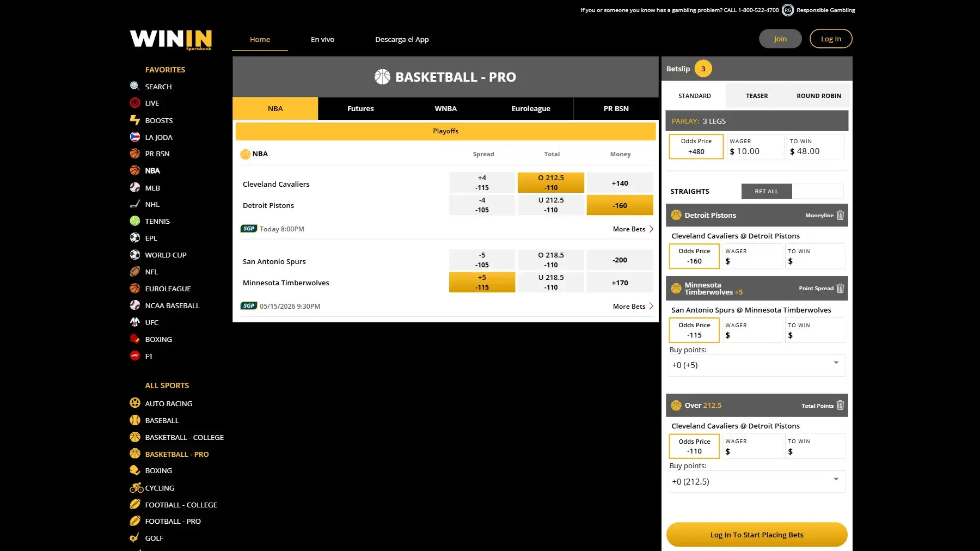Open the Tennis ball icon
The width and height of the screenshot is (980, 551).
pyautogui.click(x=135, y=221)
